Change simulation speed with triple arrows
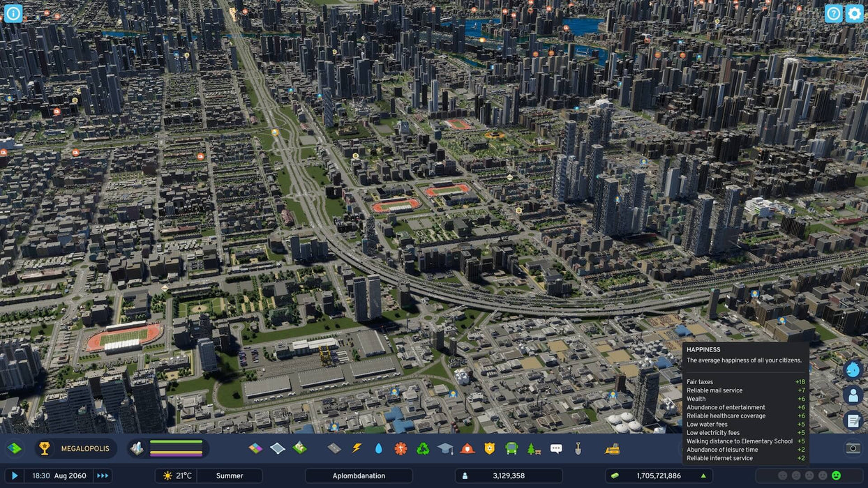Screen dimensions: 868x488 (103, 475)
